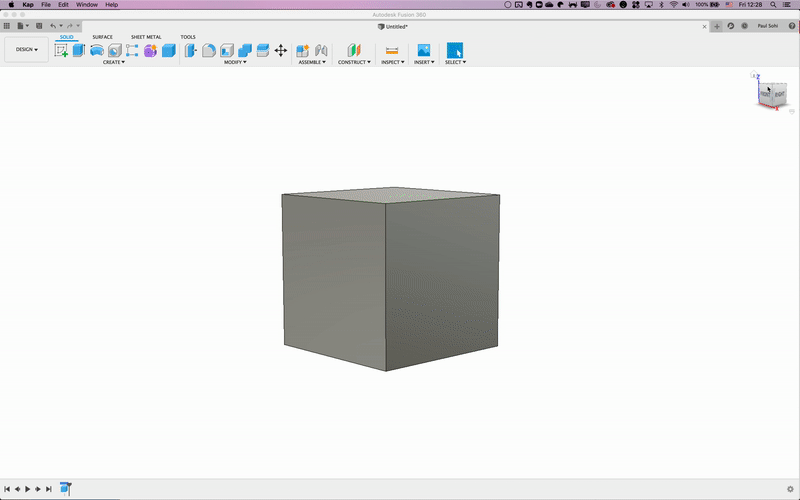Image resolution: width=800 pixels, height=500 pixels.
Task: Select the Fillet tool
Action: 209,50
